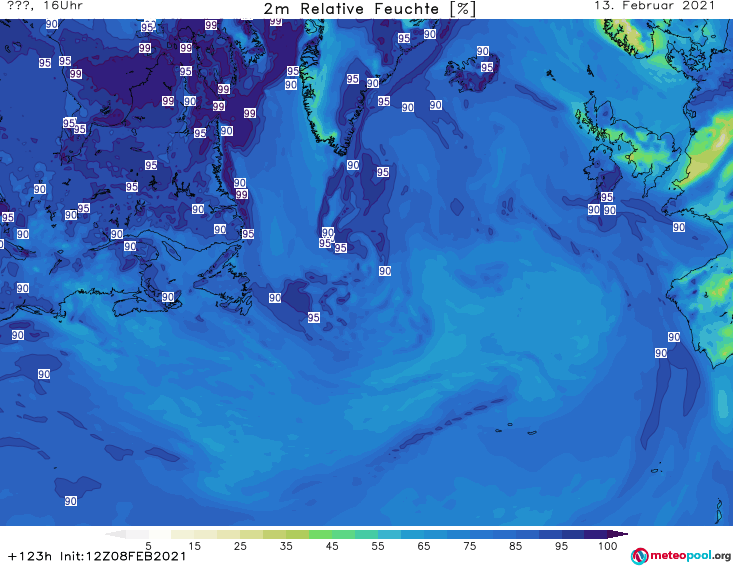Click the colorbar label '65'
This screenshot has height=566, width=733.
tap(424, 546)
